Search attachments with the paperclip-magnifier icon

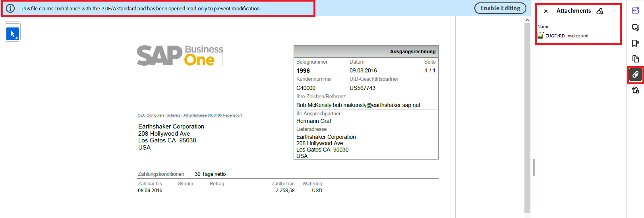pos(600,11)
